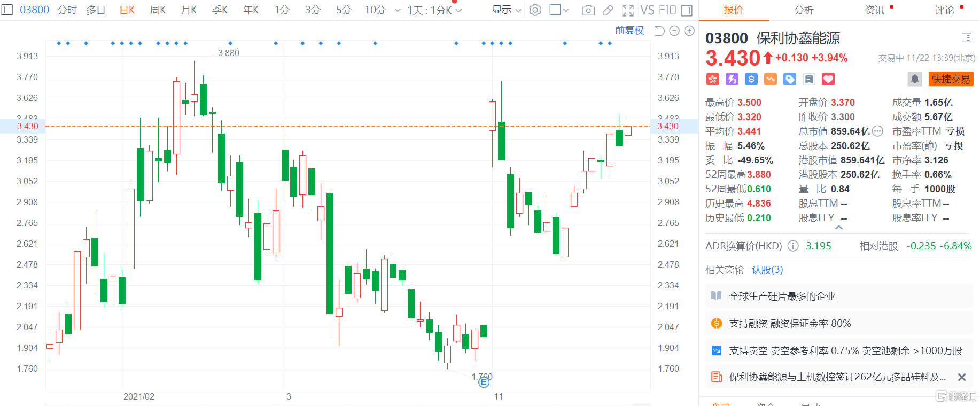Open the 资讯 news tab
This screenshot has height=406, width=980.
click(874, 10)
